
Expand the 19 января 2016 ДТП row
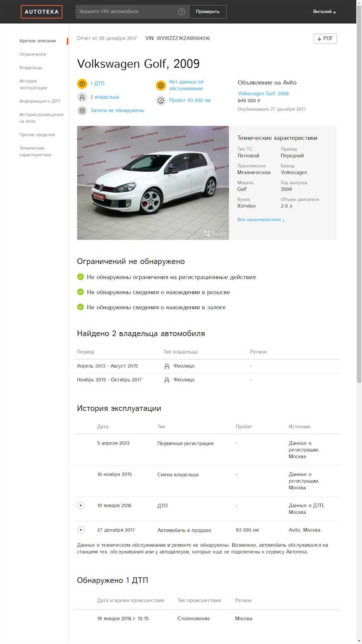pos(81,506)
